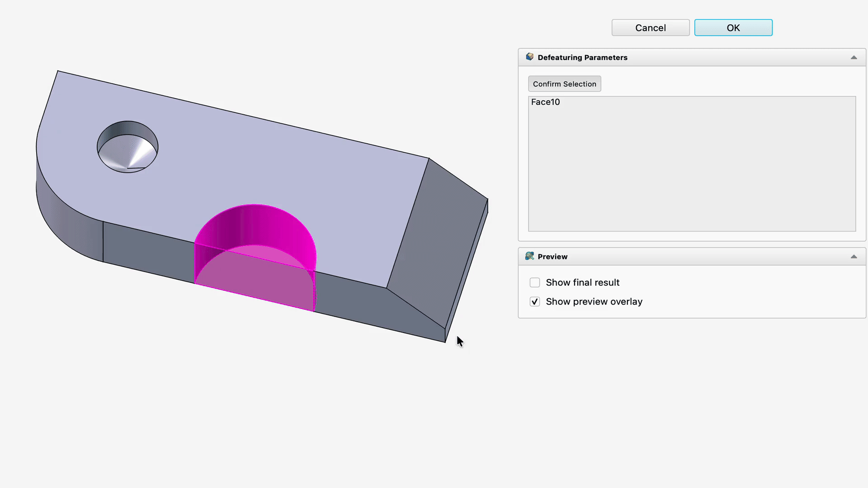Enable the Show final result checkbox
Image resolution: width=868 pixels, height=488 pixels.
(x=535, y=282)
